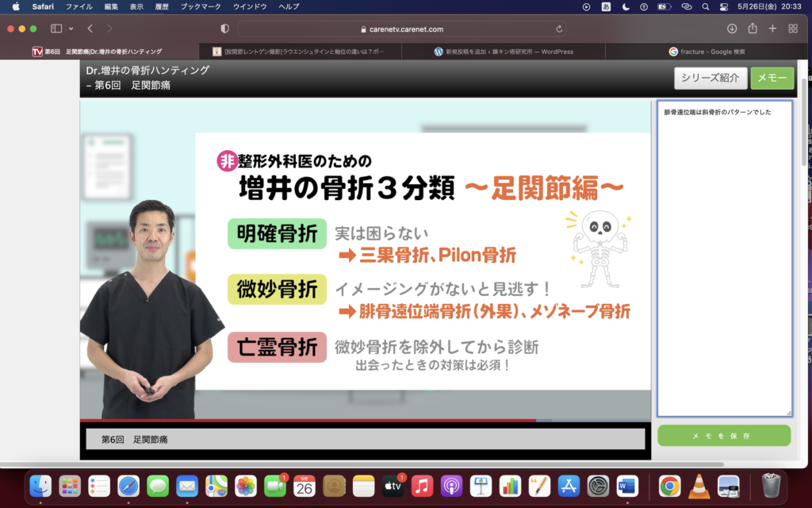Screen dimensions: 812x508
Task: Expand the sidebar tab group chevron
Action: click(x=71, y=29)
